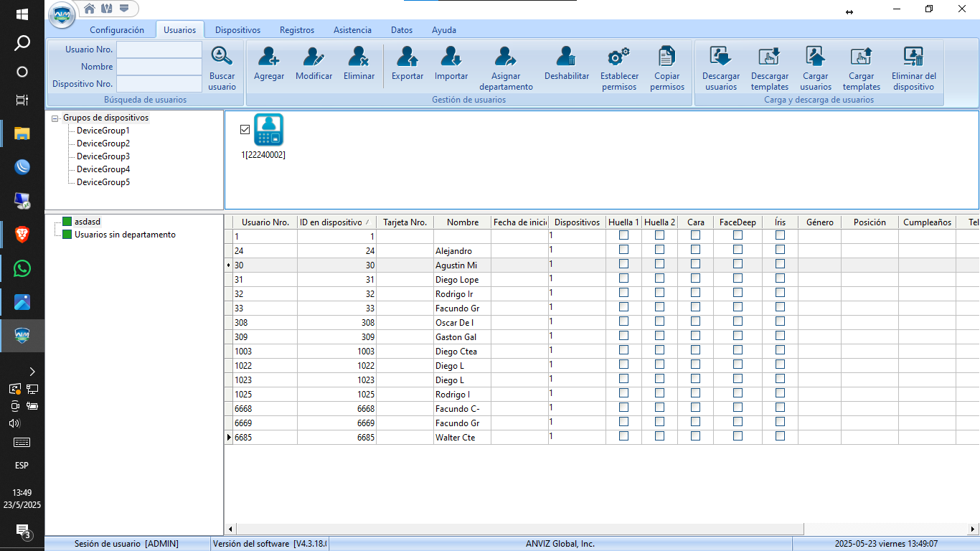Tick FaceDeep checkbox for user 1003
Image resolution: width=980 pixels, height=551 pixels.
pyautogui.click(x=738, y=350)
